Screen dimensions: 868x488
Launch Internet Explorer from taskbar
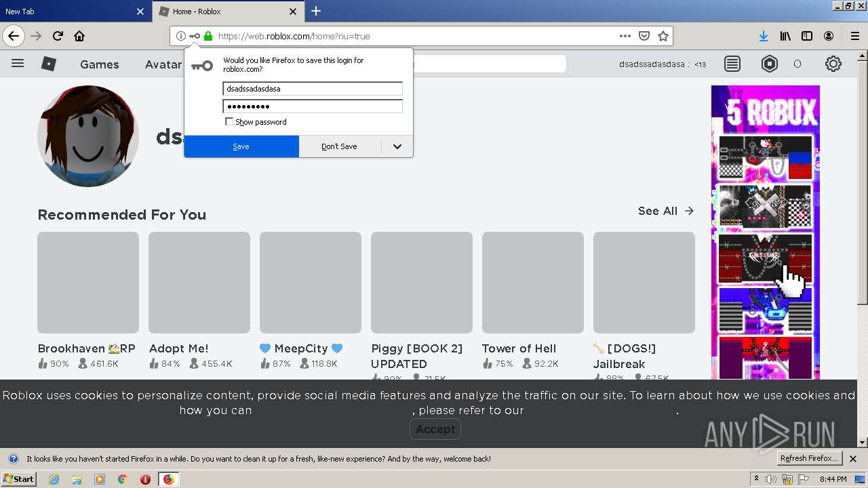(x=54, y=479)
